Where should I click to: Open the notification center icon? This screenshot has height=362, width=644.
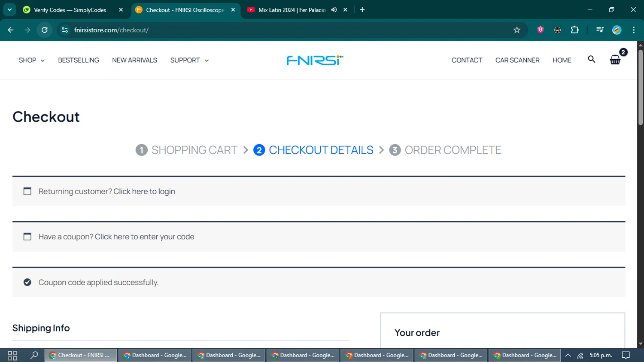click(626, 355)
